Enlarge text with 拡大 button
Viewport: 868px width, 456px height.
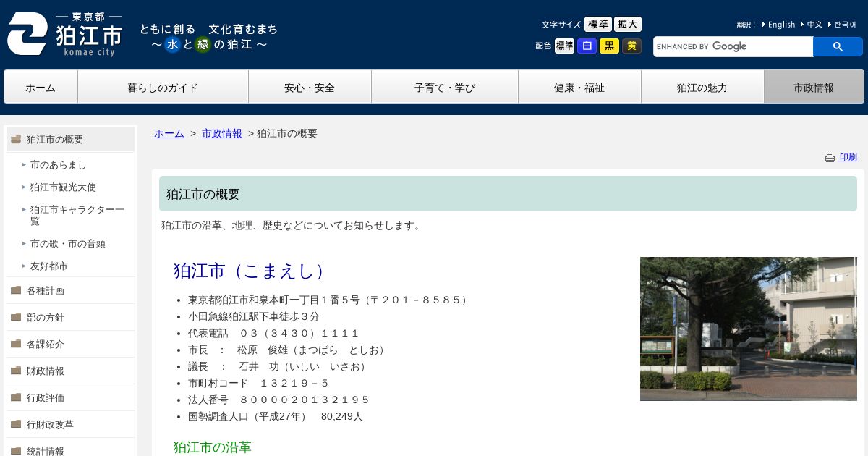point(628,25)
